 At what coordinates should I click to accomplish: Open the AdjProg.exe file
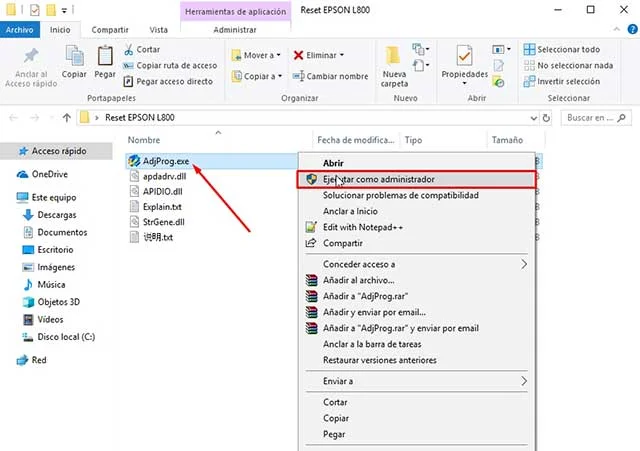point(167,160)
